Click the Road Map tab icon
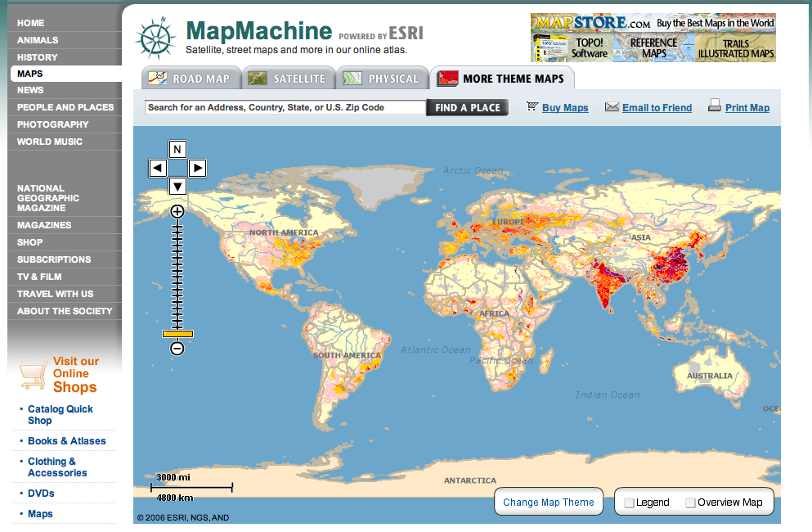The height and width of the screenshot is (532, 812). [x=158, y=79]
